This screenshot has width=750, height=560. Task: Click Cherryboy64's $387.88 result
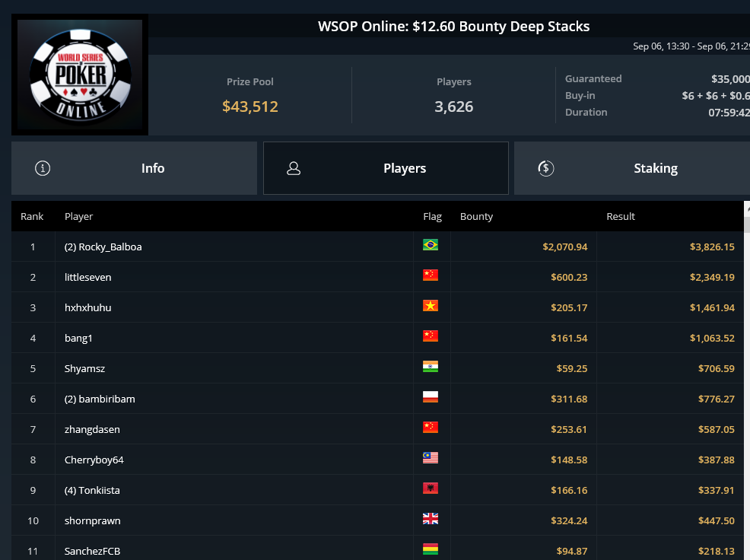click(717, 460)
